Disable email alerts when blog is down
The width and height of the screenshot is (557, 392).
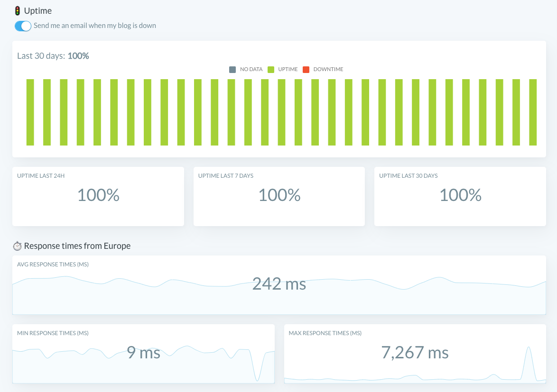tap(22, 26)
